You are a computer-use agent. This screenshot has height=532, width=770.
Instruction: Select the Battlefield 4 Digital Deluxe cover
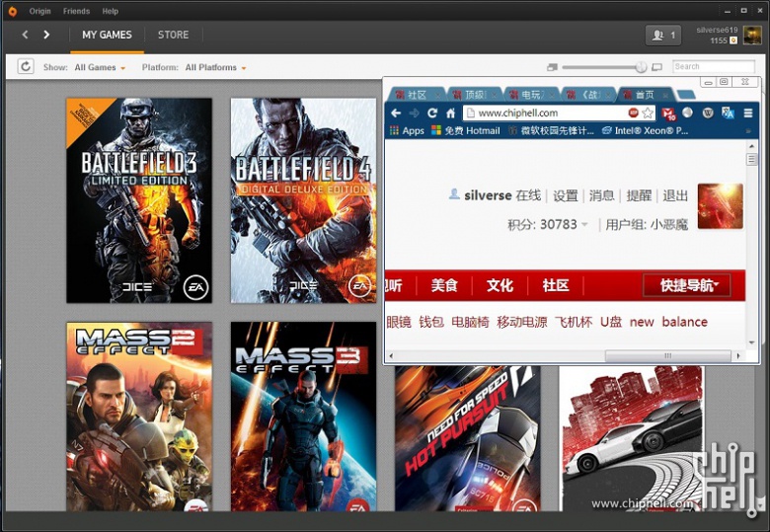[x=303, y=200]
